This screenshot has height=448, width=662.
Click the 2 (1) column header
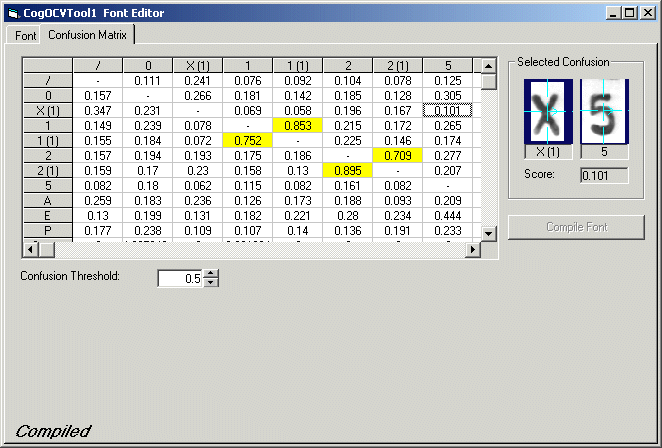pos(398,65)
